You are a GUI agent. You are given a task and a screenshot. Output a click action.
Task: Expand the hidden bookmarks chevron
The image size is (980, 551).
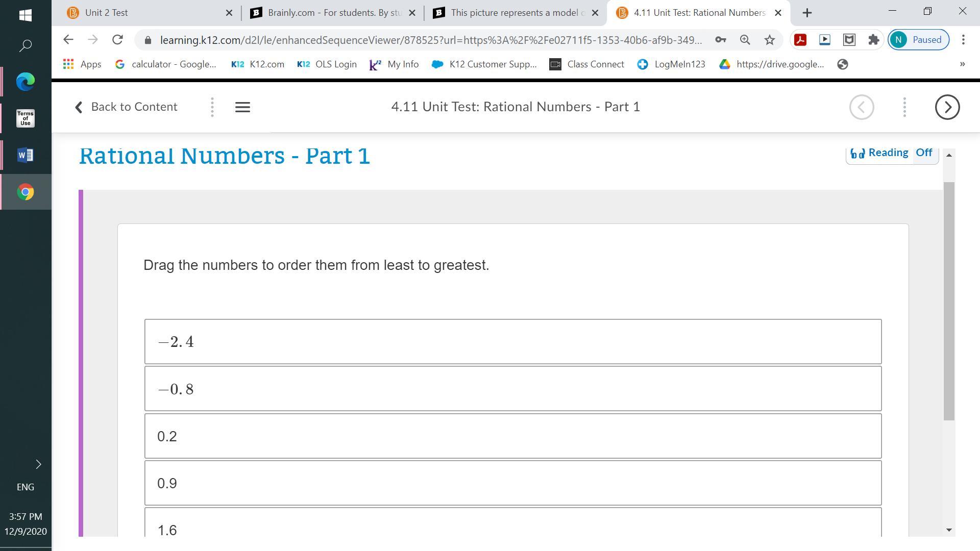point(962,64)
